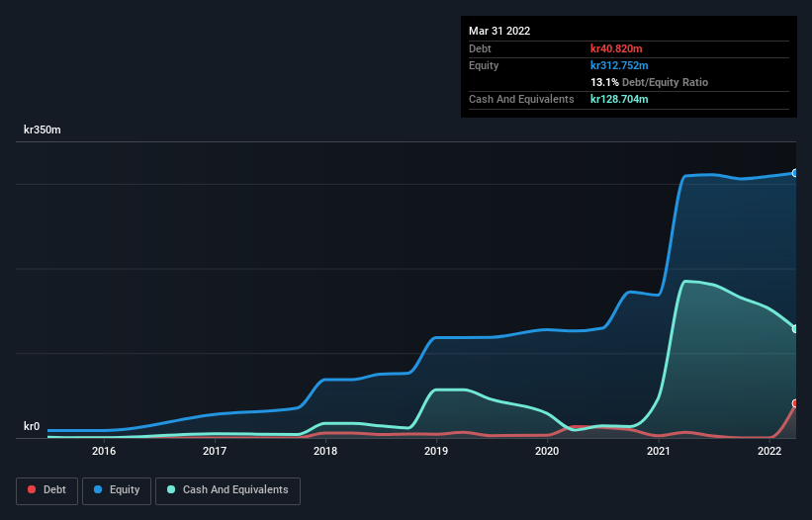
Task: Click the teal Cash legend dot
Action: [x=171, y=489]
